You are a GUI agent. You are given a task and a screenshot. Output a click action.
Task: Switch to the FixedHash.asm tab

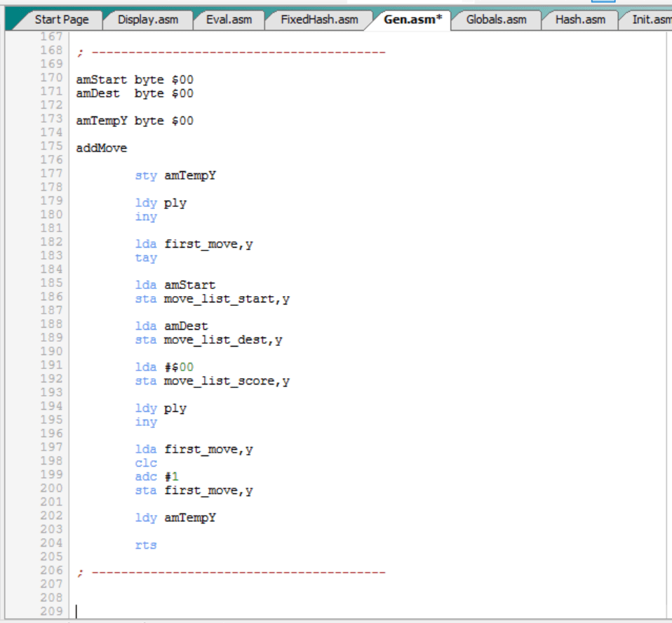tap(318, 20)
